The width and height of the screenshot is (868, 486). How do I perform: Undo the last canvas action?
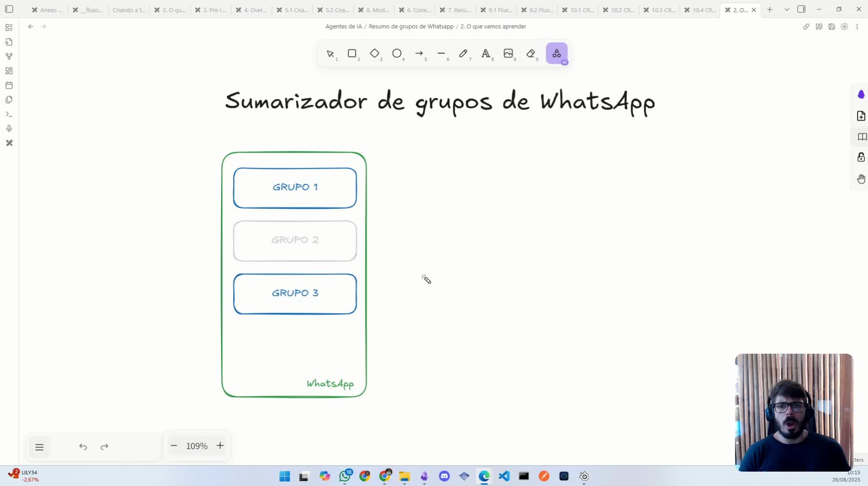coord(83,447)
